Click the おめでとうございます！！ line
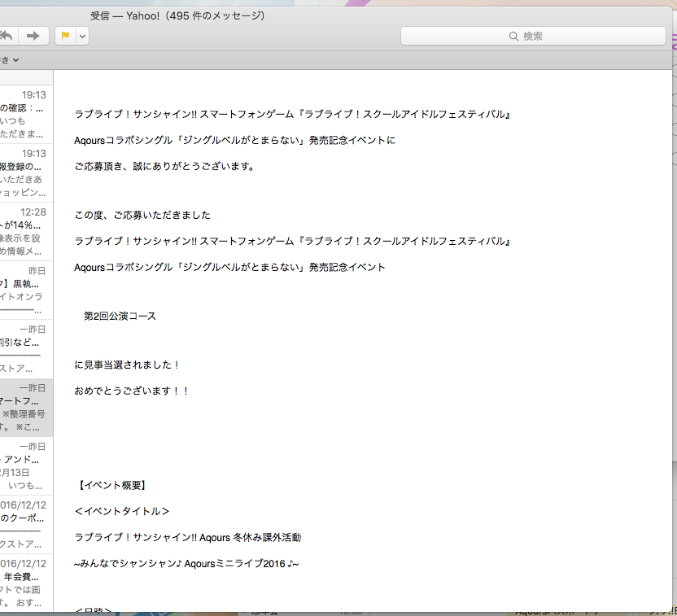Screen dimensions: 677x616 (132, 391)
